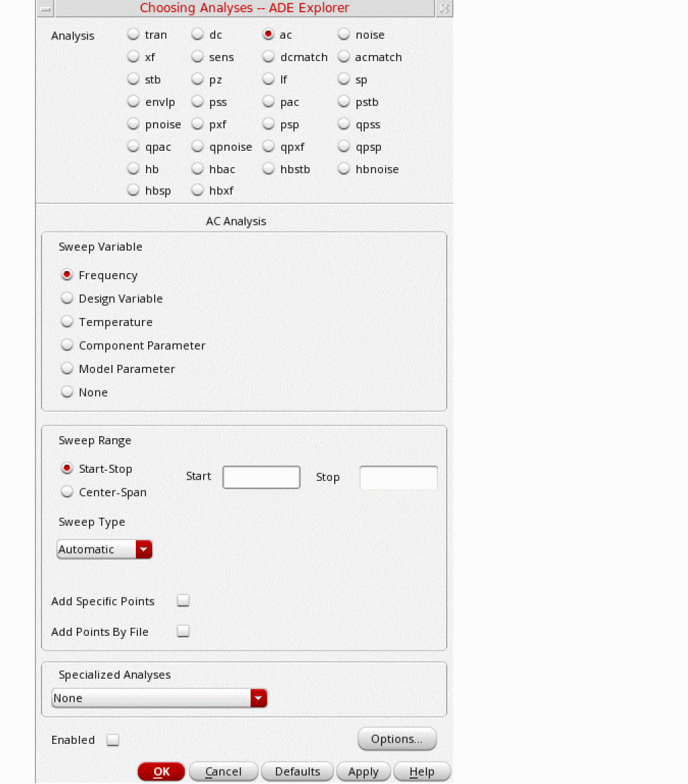
Task: Set sweep variable to Temperature
Action: click(x=67, y=322)
